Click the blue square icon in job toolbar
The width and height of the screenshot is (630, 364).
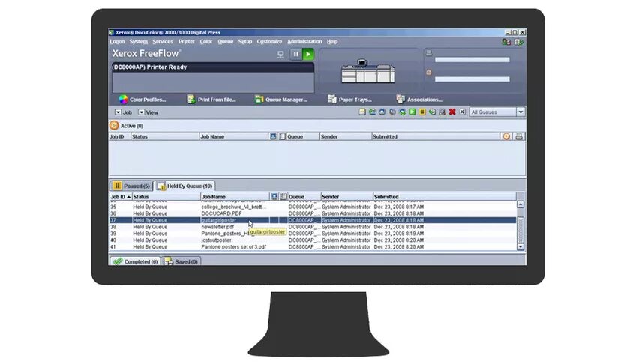click(x=382, y=112)
